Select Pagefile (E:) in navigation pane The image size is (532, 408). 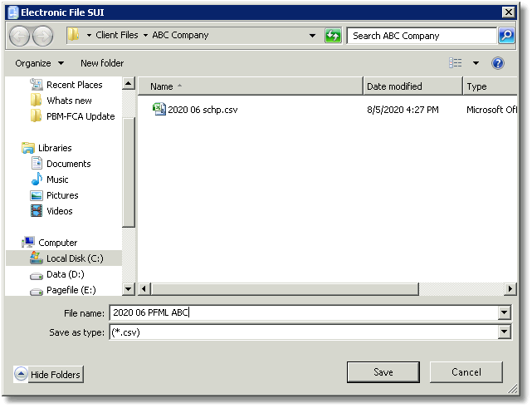tap(71, 290)
